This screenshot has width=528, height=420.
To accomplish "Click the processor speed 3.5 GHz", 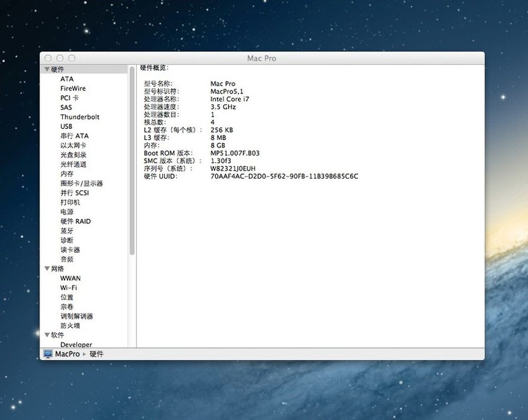I will [223, 107].
